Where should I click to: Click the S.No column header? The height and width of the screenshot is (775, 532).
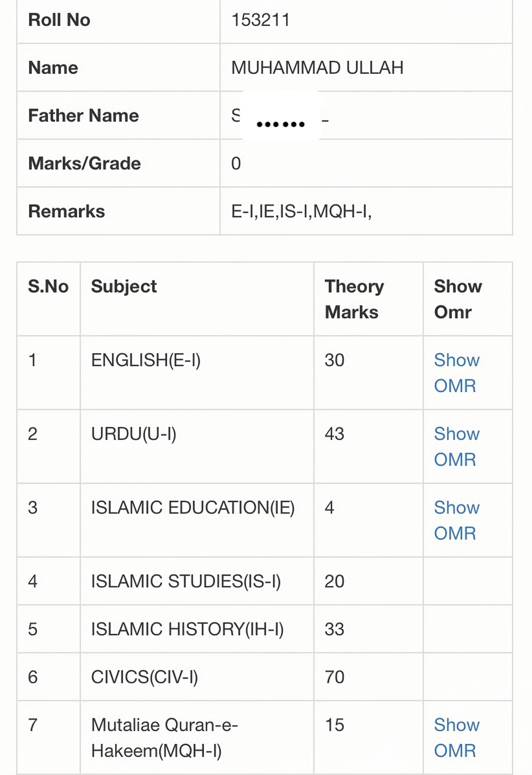[x=48, y=286]
